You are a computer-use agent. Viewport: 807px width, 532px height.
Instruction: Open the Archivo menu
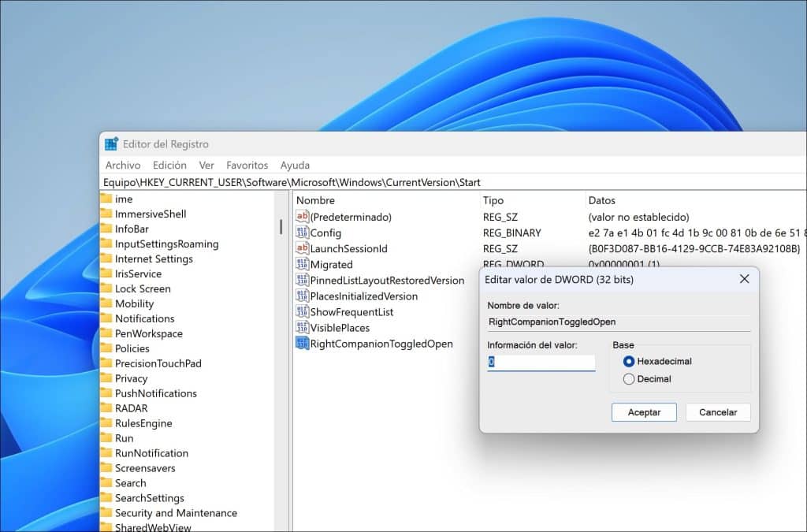(x=123, y=166)
